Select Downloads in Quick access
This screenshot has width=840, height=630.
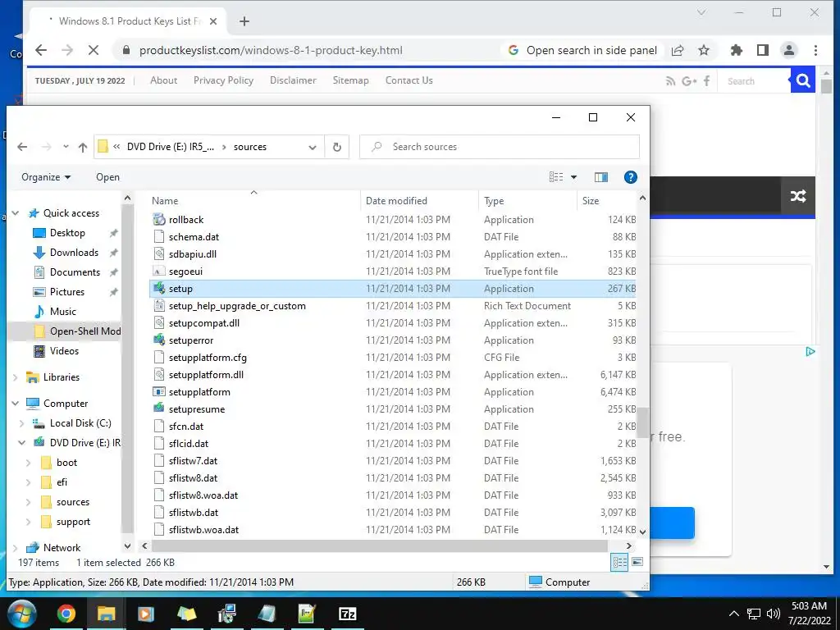(x=74, y=253)
